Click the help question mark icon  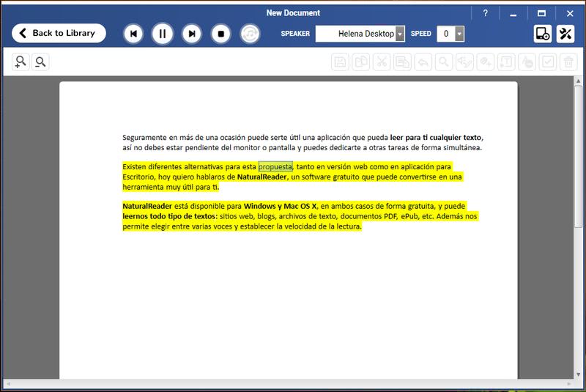pos(485,13)
